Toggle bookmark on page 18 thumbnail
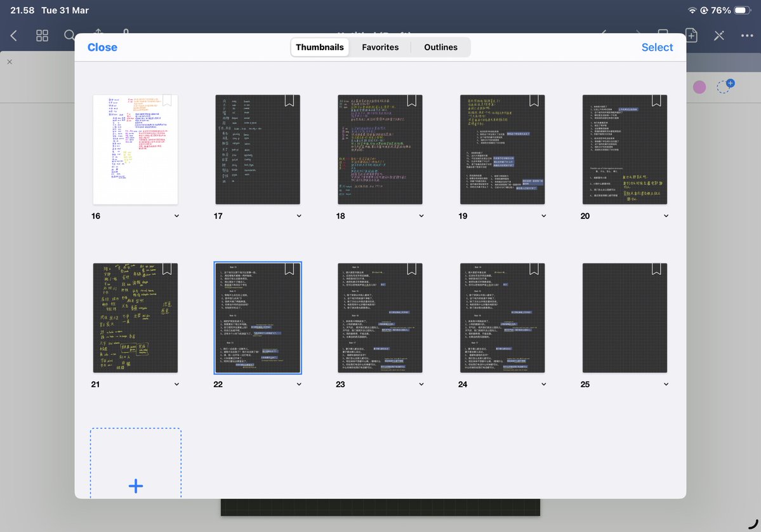This screenshot has width=761, height=532. pyautogui.click(x=411, y=100)
